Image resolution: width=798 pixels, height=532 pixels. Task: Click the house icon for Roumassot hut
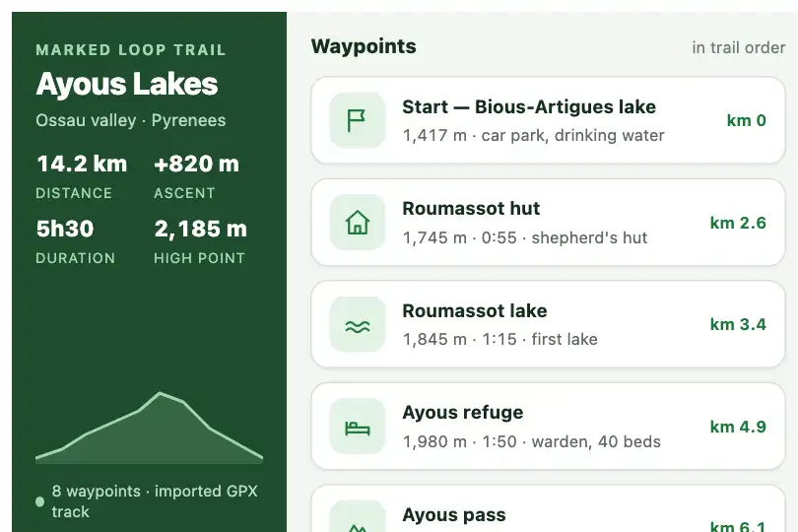click(x=358, y=223)
